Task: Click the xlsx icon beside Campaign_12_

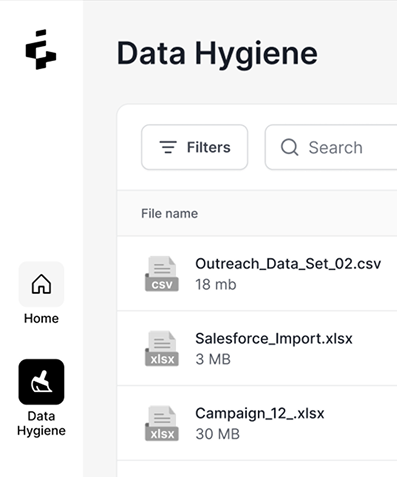Action: point(162,423)
